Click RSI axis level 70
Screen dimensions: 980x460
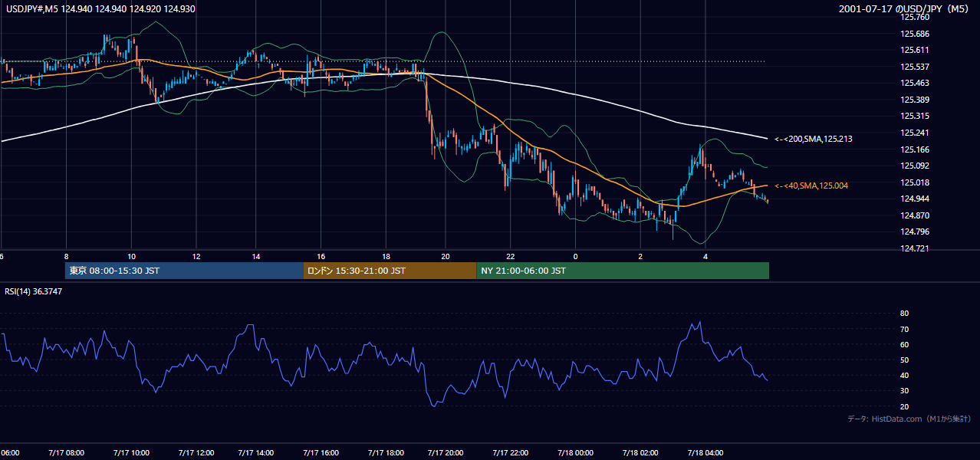904,329
